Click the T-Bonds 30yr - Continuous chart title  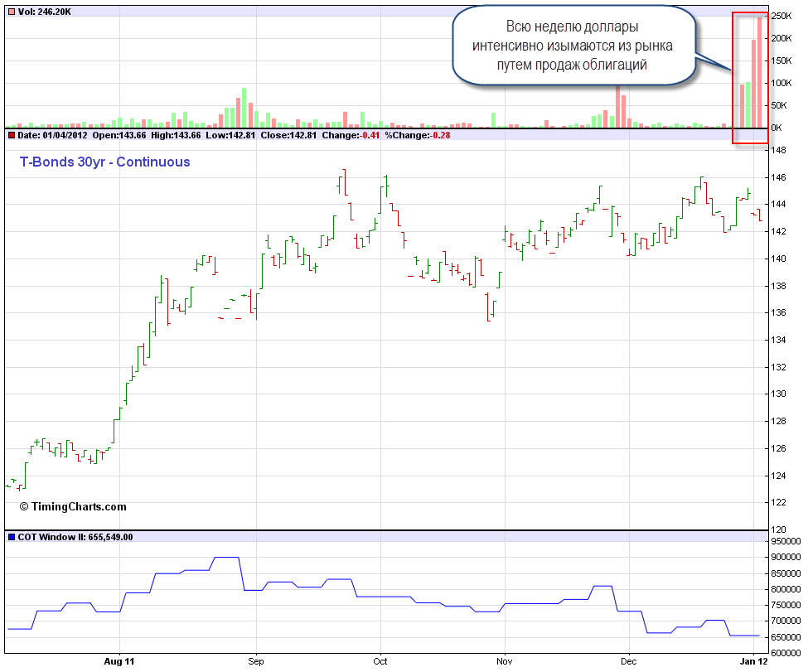(104, 162)
